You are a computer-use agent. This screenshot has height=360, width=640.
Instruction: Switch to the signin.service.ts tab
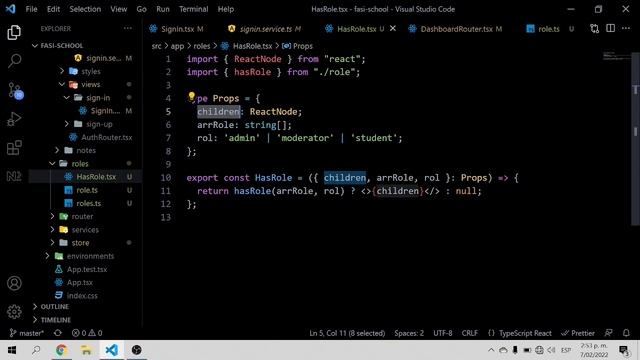click(x=265, y=29)
